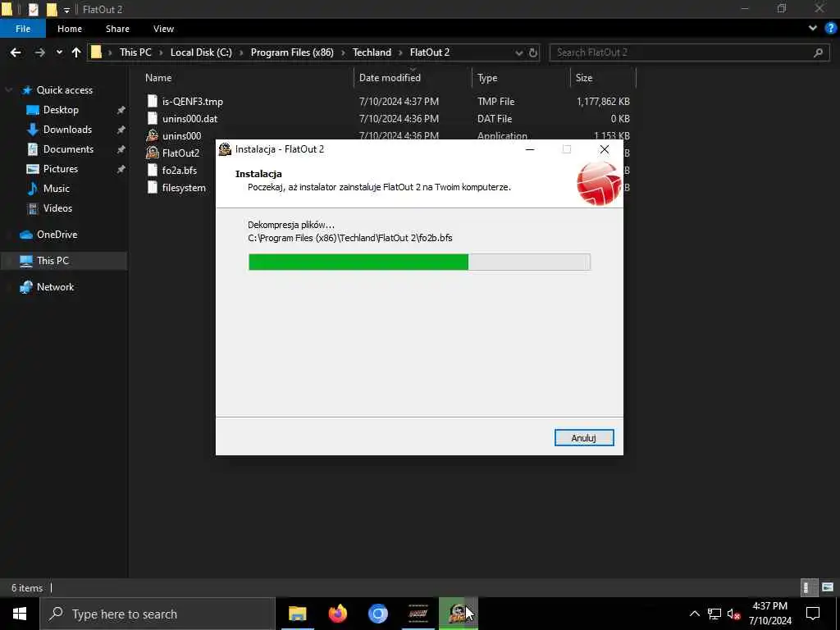Select the unins000 application file
Image resolution: width=840 pixels, height=630 pixels.
click(181, 135)
